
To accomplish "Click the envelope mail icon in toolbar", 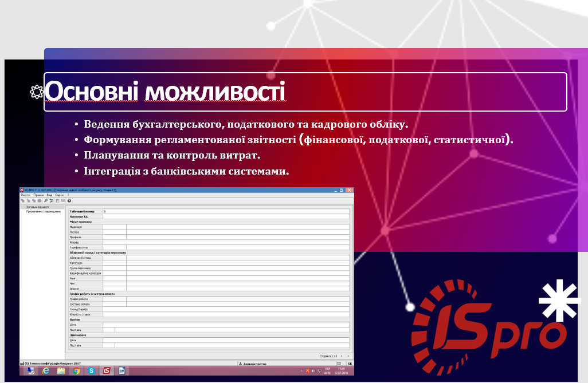I will coord(63,201).
